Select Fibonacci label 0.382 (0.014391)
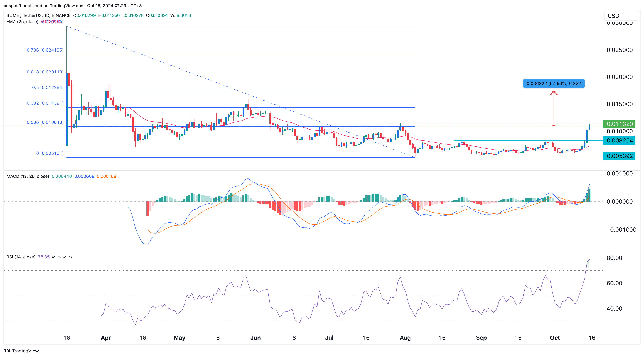Viewport: 644px width, 357px height. [x=45, y=103]
